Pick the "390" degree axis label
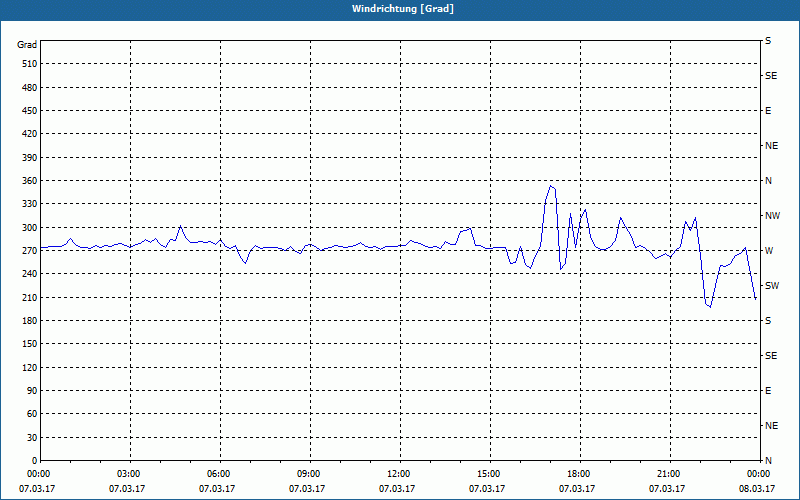This screenshot has width=800, height=500. pyautogui.click(x=30, y=158)
